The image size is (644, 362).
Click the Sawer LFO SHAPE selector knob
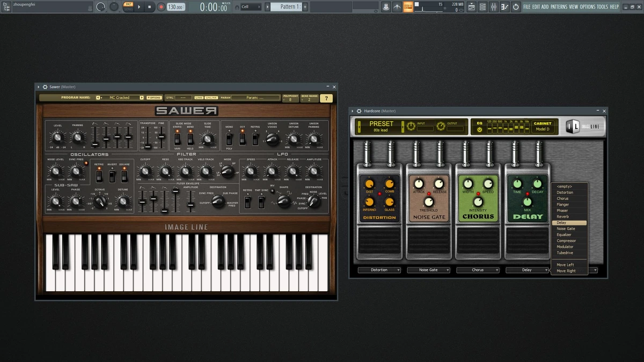coord(284,202)
